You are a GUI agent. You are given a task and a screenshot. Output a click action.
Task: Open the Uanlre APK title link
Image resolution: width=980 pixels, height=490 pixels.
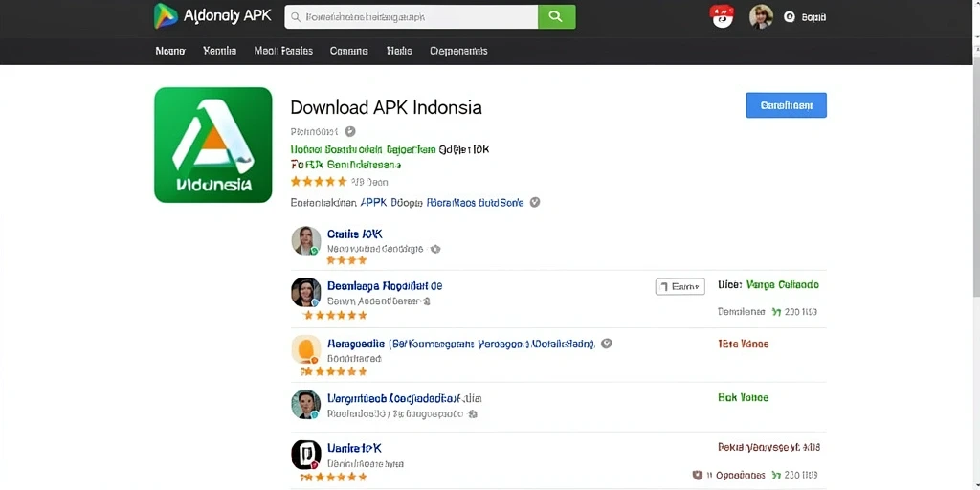tap(354, 448)
